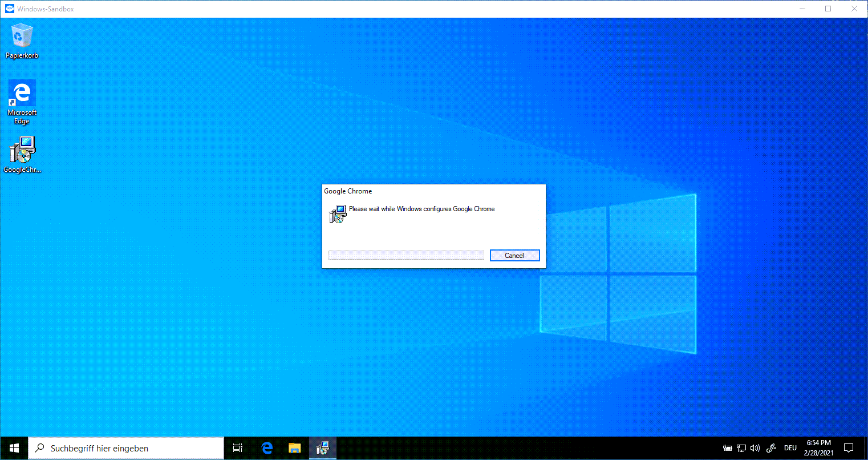Click the installer icon in the dialog
The width and height of the screenshot is (868, 460).
[338, 214]
